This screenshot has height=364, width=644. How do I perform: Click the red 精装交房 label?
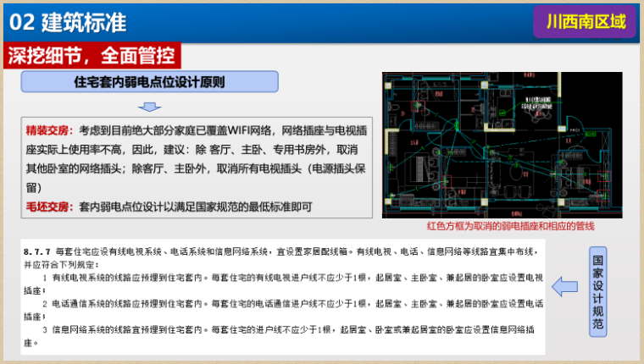[x=49, y=130]
